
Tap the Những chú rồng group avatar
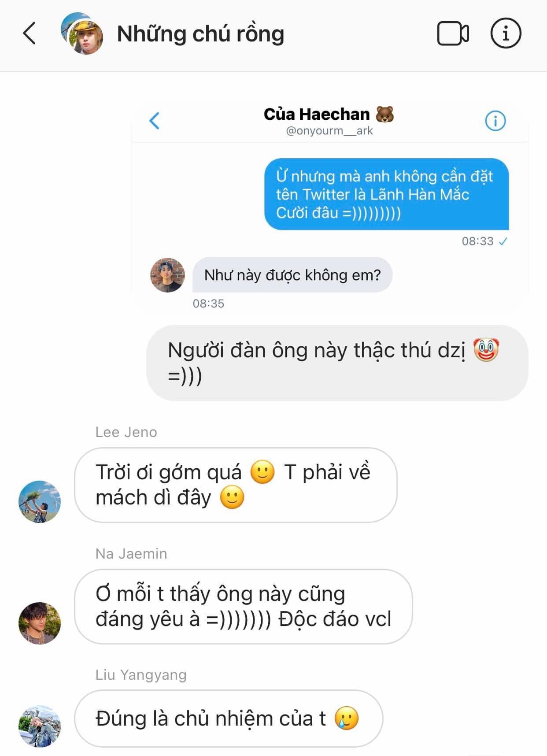(x=82, y=33)
